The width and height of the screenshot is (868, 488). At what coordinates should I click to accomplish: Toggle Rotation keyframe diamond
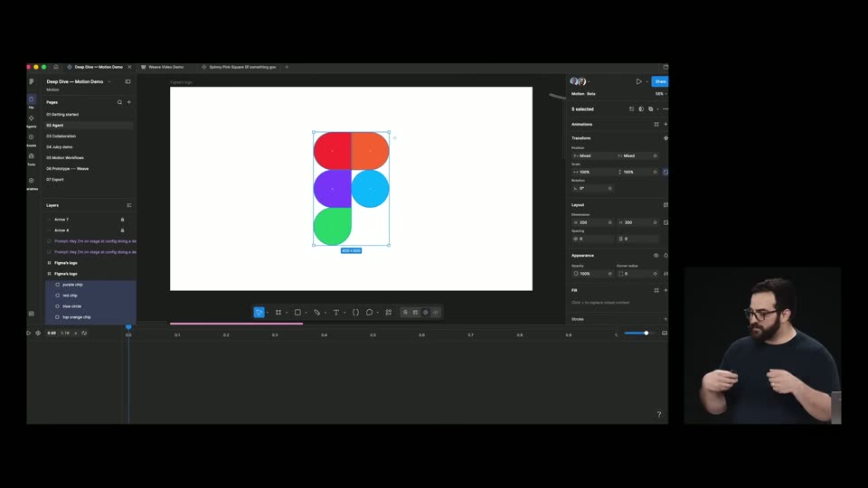tap(610, 189)
